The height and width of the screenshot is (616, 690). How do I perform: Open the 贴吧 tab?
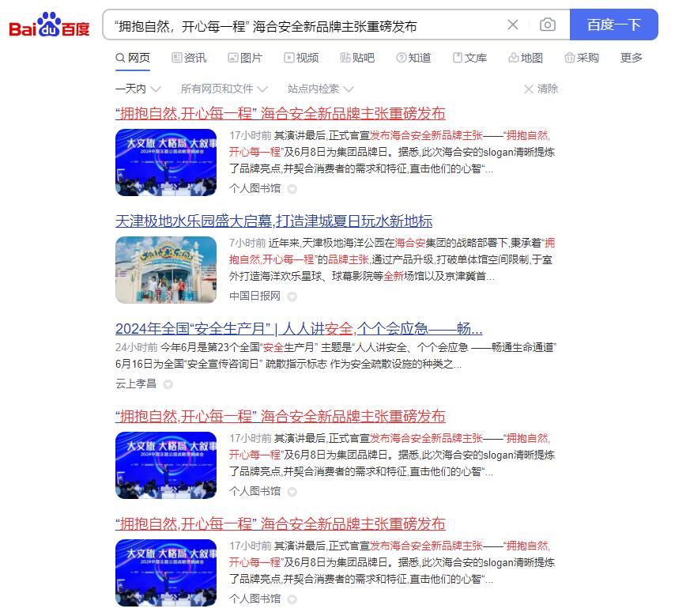point(357,58)
